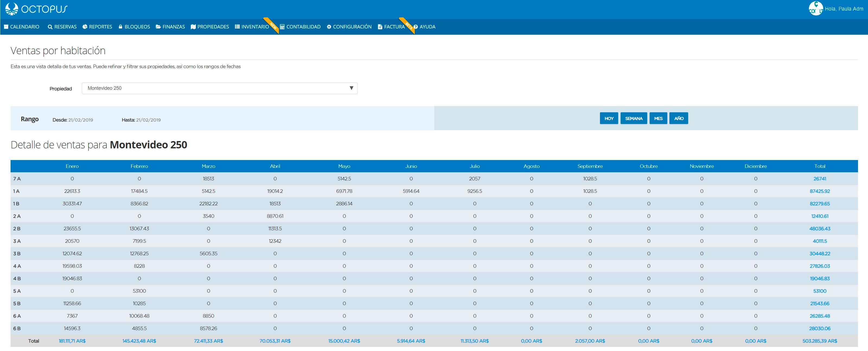Screen dimensions: 868x351
Task: Click the Ayuda question mark icon
Action: [416, 27]
